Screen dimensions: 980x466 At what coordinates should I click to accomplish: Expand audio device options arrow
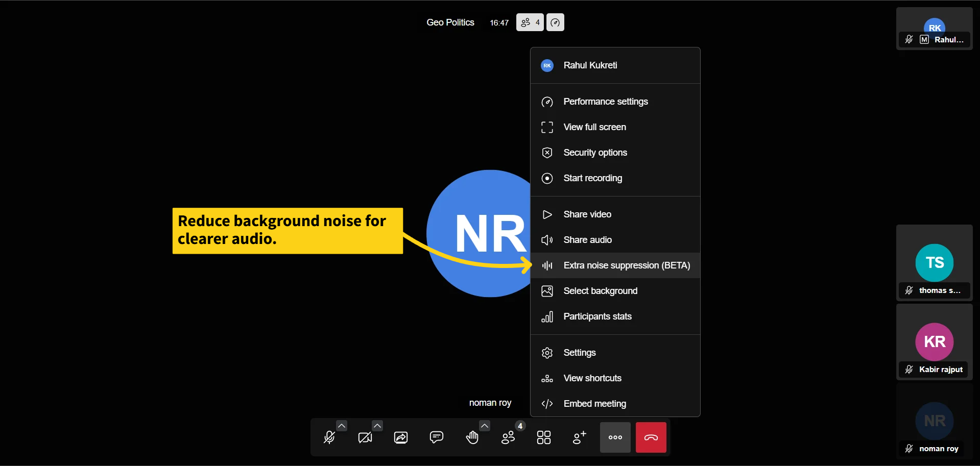(x=342, y=426)
